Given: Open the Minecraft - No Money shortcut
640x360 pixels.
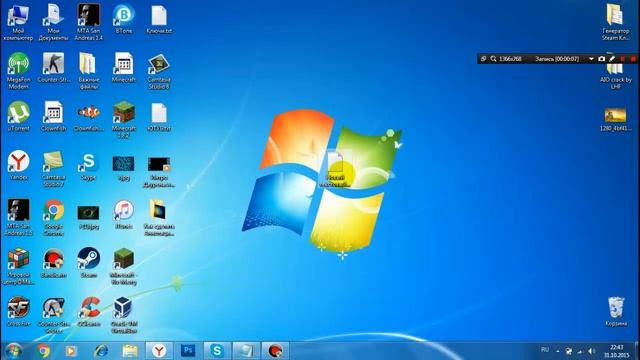Looking at the screenshot, I should (124, 266).
